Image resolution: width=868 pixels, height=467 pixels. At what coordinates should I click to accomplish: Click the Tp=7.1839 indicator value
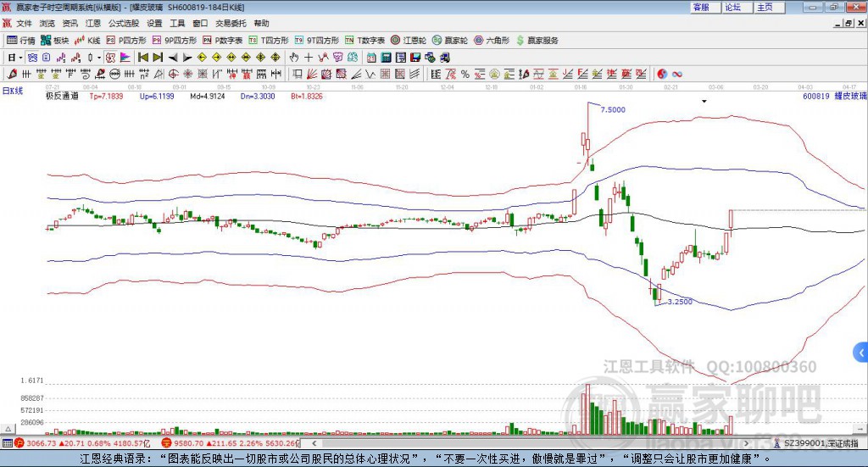click(106, 96)
